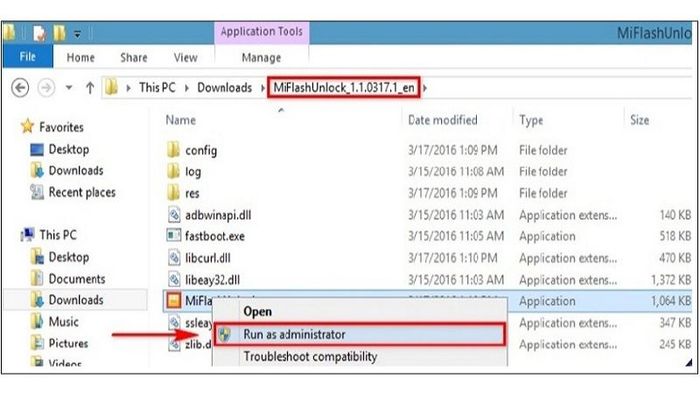Screen dimensions: 700x394
Task: Sort files by Name column
Action: coord(180,120)
